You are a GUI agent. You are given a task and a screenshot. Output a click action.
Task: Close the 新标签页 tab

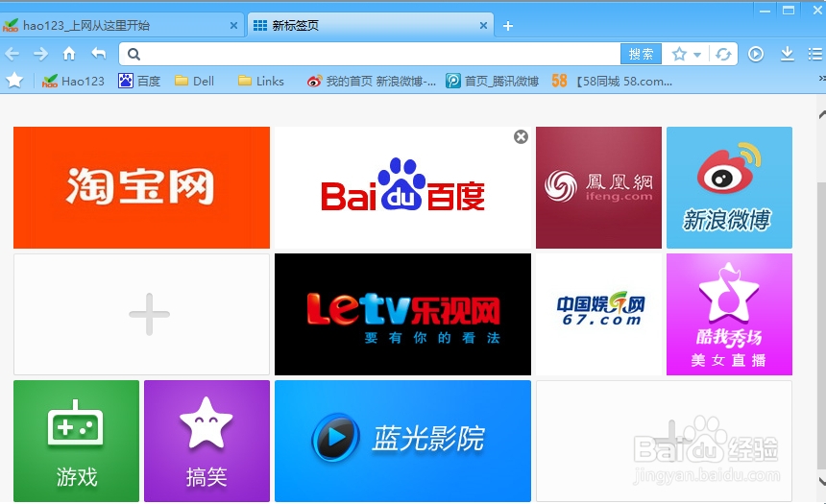pos(483,25)
